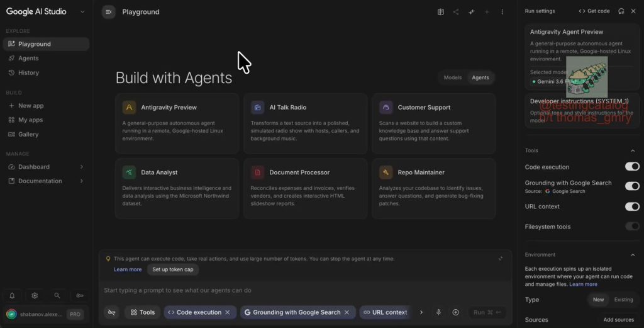The height and width of the screenshot is (328, 644).
Task: Switch to the Agents view
Action: [480, 77]
